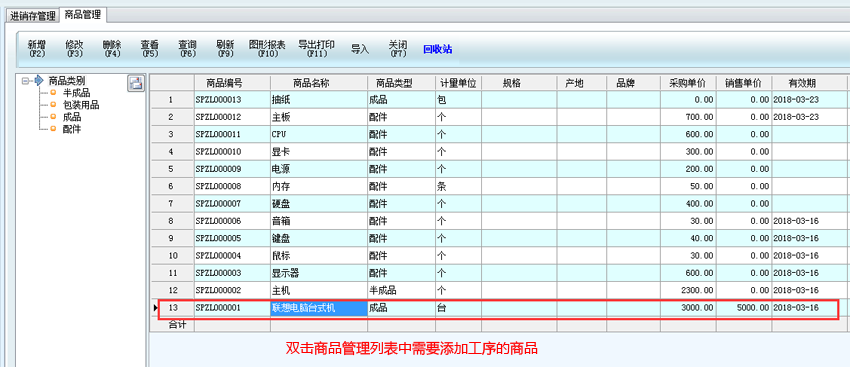Click the 商品类别 root node icon
The width and height of the screenshot is (850, 367).
pyautogui.click(x=38, y=81)
